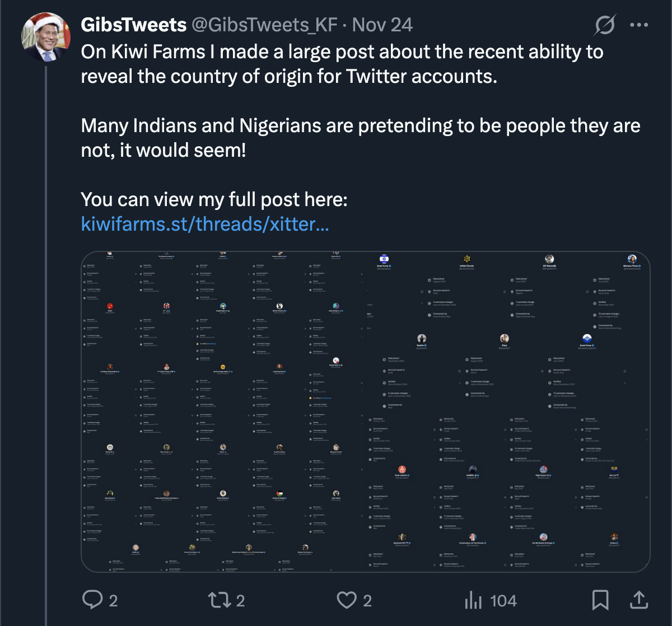Open the GibsTweets display name profile
Image resolution: width=672 pixels, height=626 pixels.
[134, 25]
